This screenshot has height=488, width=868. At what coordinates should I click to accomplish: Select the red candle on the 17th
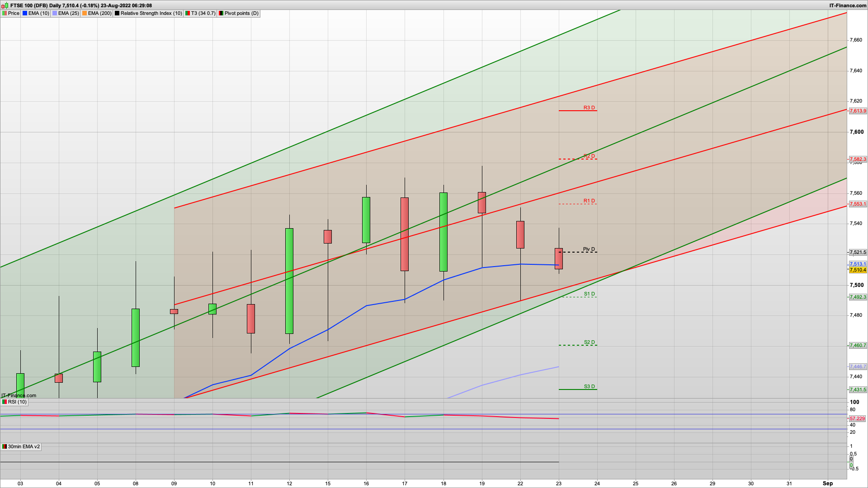405,234
